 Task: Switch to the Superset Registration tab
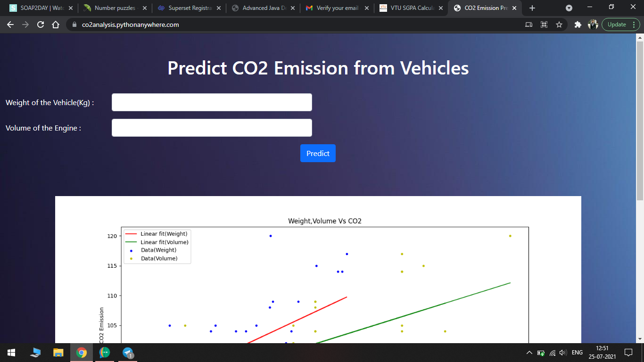point(189,8)
